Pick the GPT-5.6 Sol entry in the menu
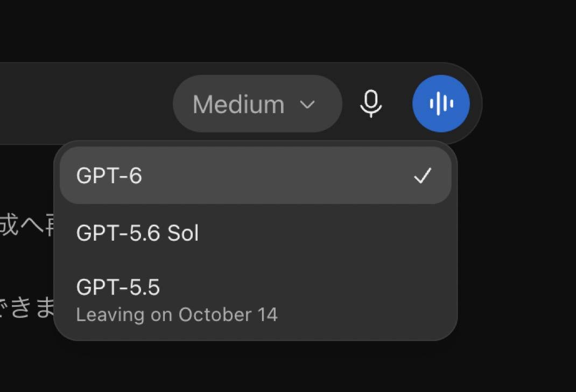This screenshot has width=576, height=392. click(255, 233)
